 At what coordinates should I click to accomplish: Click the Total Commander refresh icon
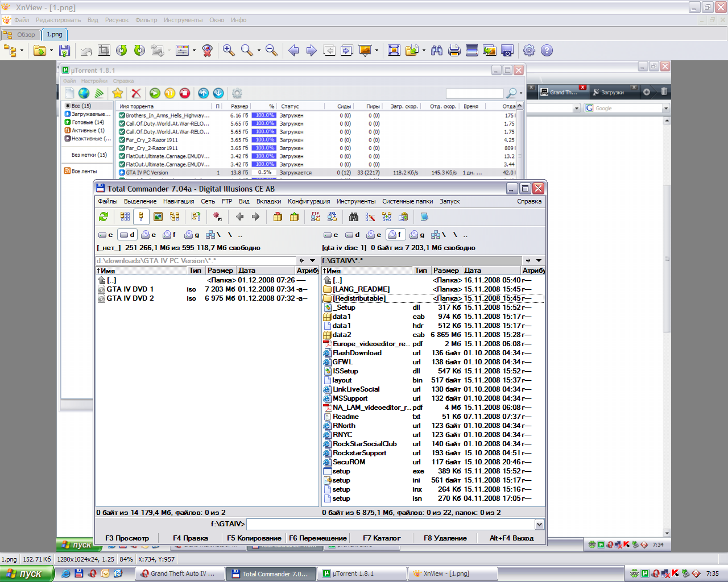[104, 217]
